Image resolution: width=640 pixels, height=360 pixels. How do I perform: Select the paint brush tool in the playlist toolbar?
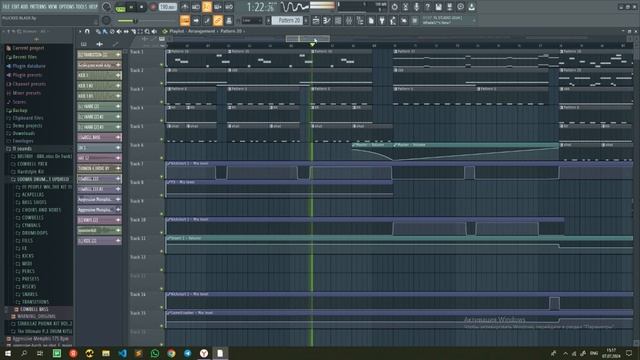click(x=105, y=31)
